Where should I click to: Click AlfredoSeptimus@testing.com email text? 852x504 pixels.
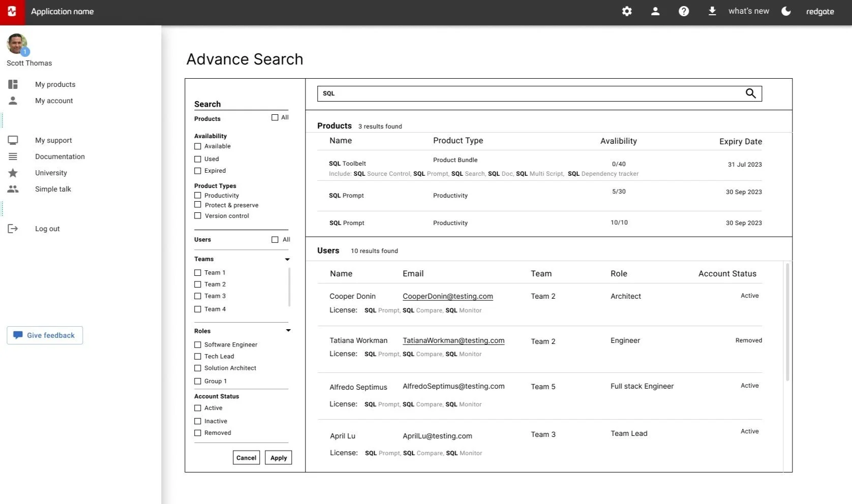[453, 386]
